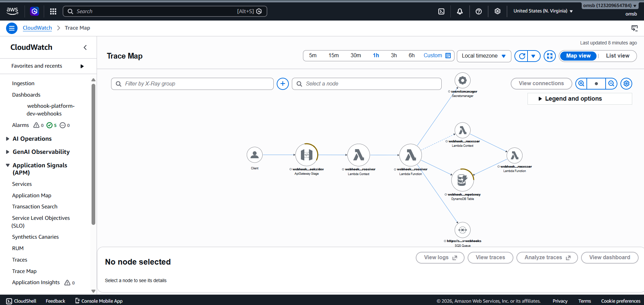Focus the Filter by X-Ray group field

coord(192,84)
